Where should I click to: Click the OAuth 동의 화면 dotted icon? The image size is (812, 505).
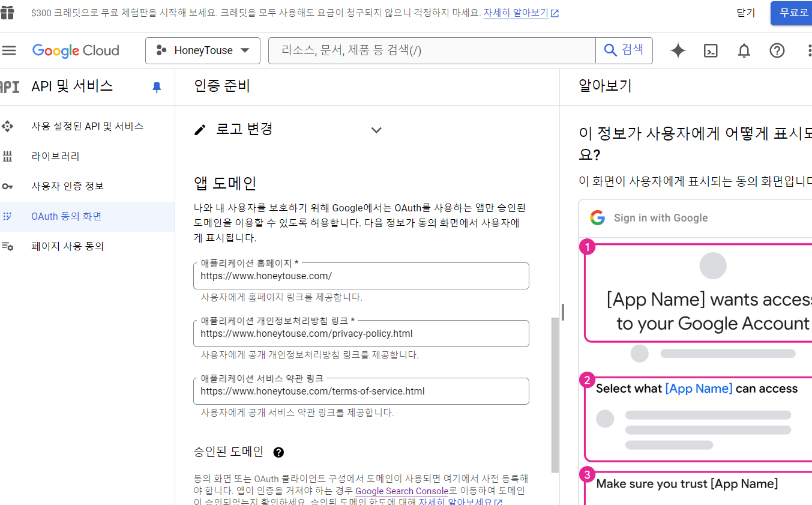(7, 216)
